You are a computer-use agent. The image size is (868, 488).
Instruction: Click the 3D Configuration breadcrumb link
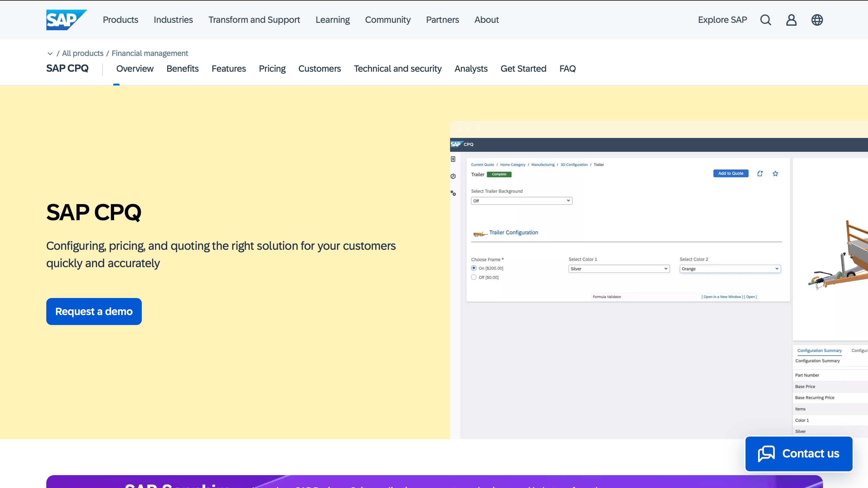click(574, 165)
